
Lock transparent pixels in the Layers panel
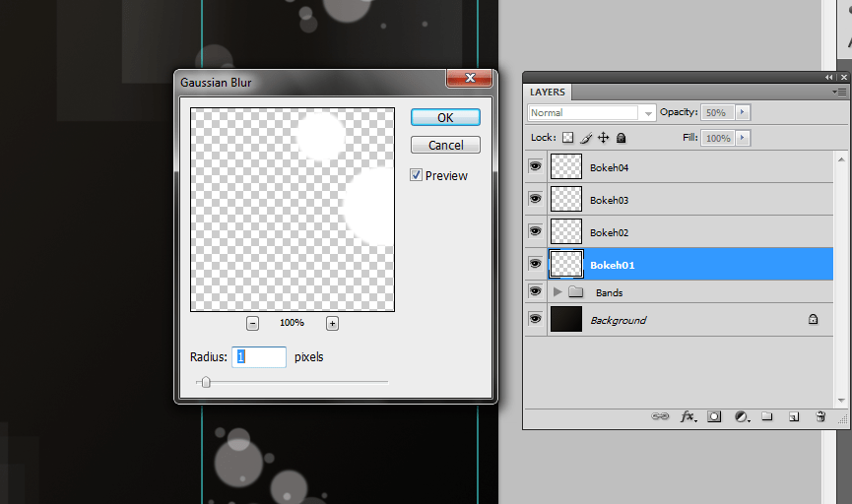(x=567, y=139)
